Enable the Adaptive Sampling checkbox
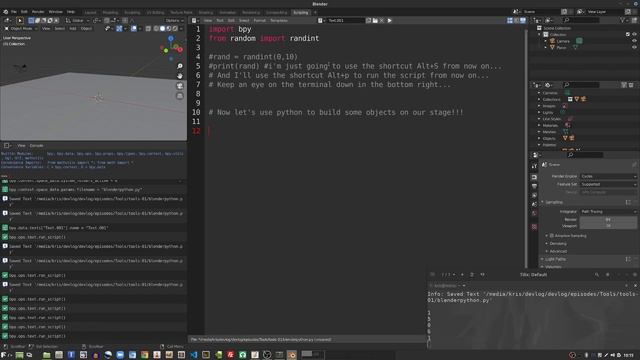Viewport: 640px width, 360px height. point(552,236)
